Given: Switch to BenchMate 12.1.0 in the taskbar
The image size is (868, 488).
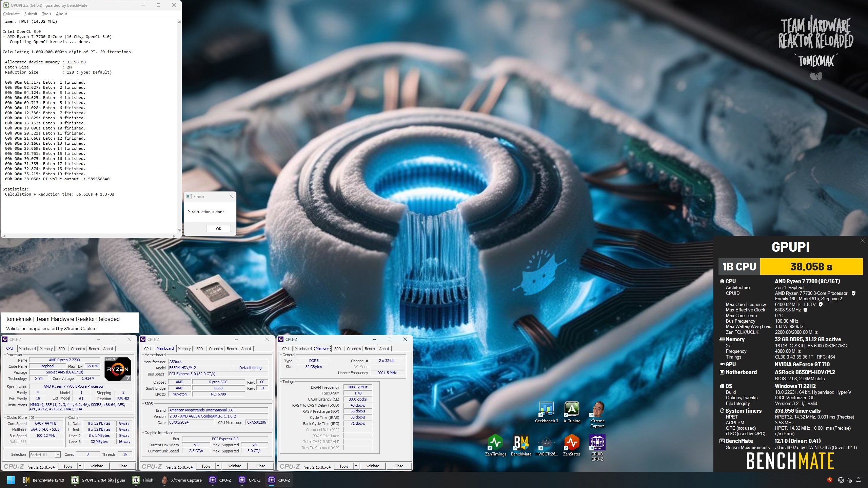Looking at the screenshot, I should (43, 480).
